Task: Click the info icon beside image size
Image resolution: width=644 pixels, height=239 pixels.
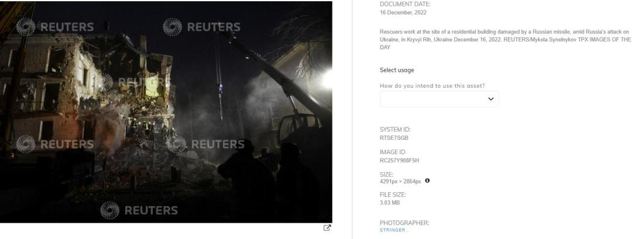Action: [x=427, y=181]
